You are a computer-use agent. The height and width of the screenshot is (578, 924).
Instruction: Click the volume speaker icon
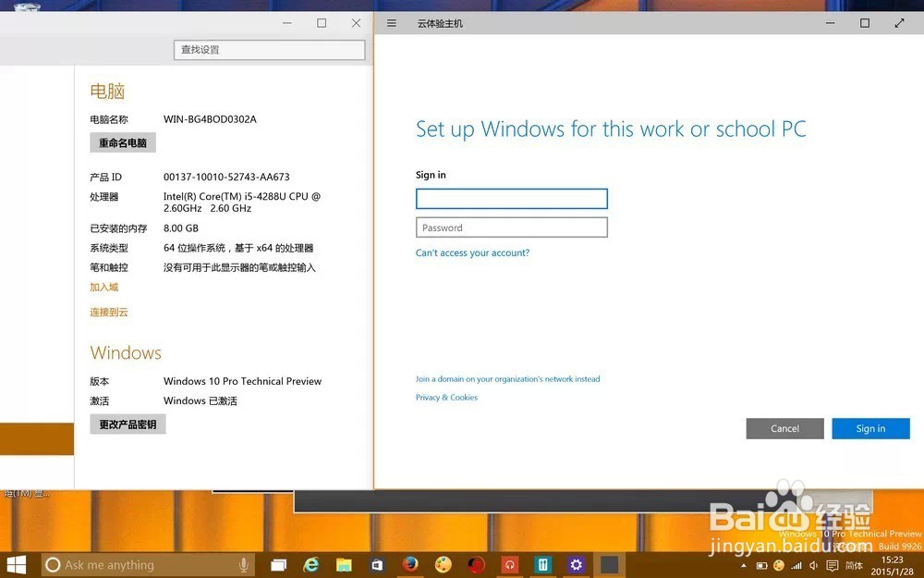[814, 566]
